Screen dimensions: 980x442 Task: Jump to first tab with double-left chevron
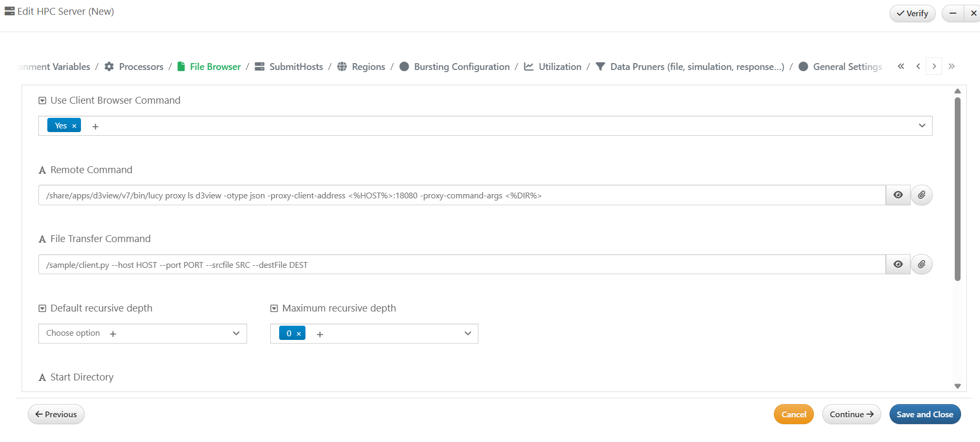[901, 66]
